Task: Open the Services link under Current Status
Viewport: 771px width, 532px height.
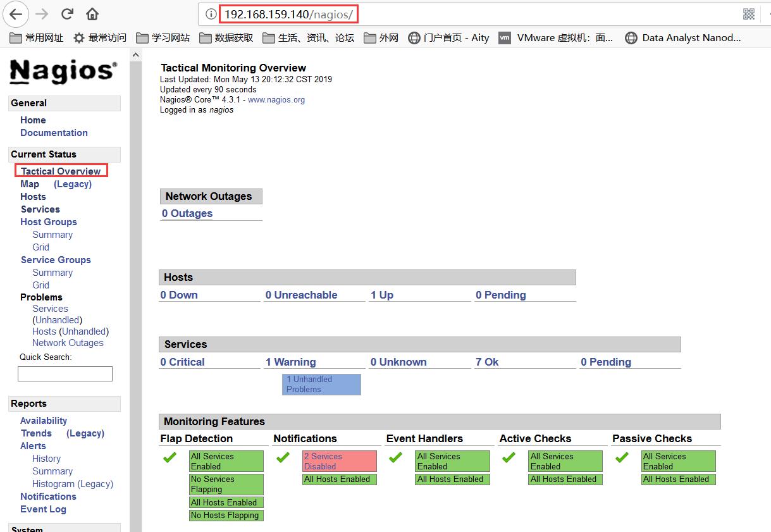Action: pos(40,209)
